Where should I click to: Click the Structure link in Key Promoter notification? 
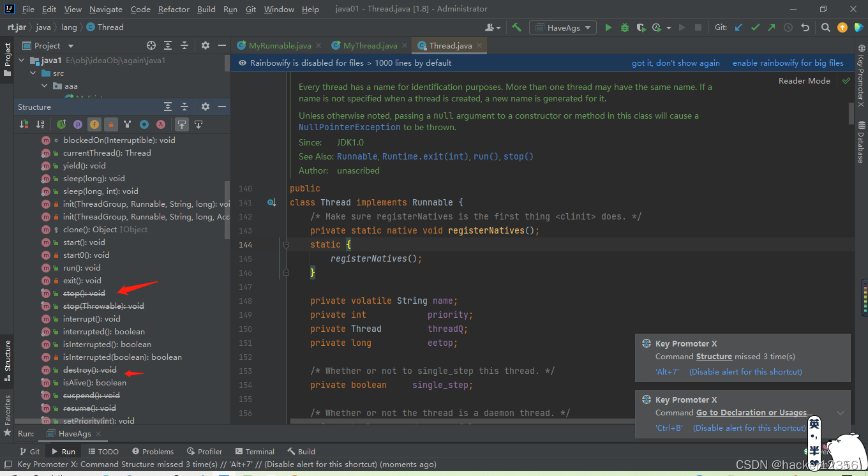pyautogui.click(x=714, y=357)
